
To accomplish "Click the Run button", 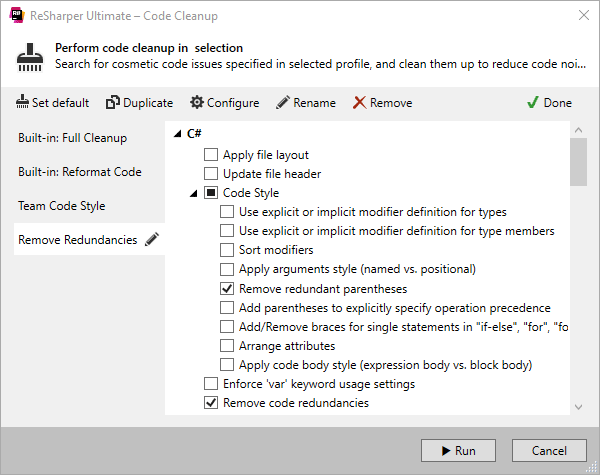I will pos(458,451).
